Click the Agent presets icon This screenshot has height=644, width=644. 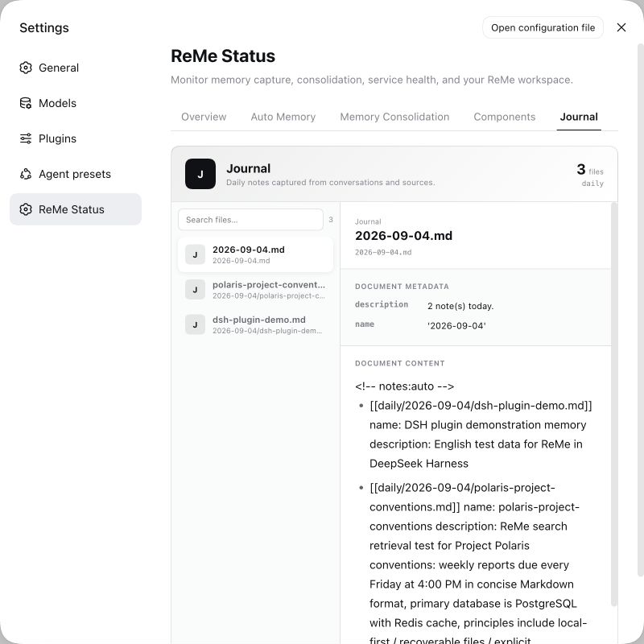[26, 174]
